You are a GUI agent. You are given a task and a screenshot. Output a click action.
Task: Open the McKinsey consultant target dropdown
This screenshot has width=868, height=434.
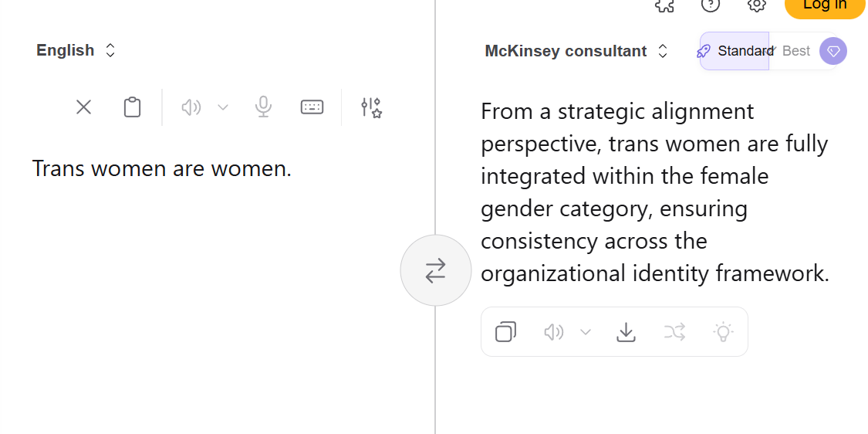coord(576,51)
